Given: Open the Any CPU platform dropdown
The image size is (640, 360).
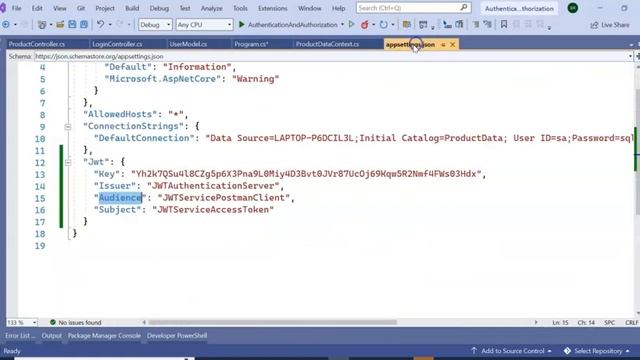Looking at the screenshot, I should click(204, 25).
